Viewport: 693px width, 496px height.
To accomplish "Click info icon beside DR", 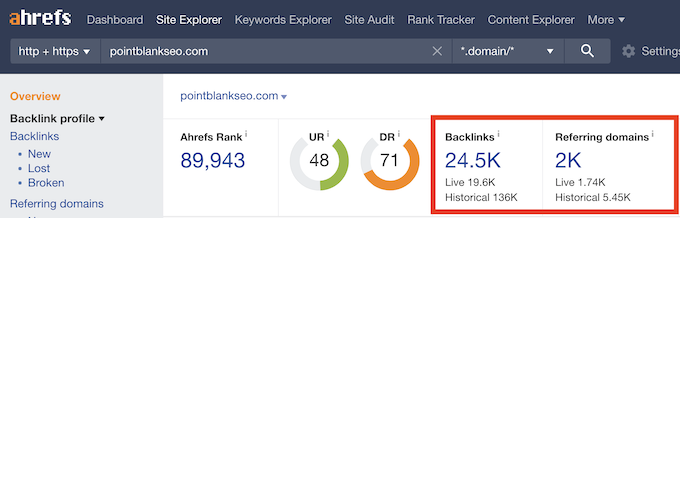I will point(399,134).
